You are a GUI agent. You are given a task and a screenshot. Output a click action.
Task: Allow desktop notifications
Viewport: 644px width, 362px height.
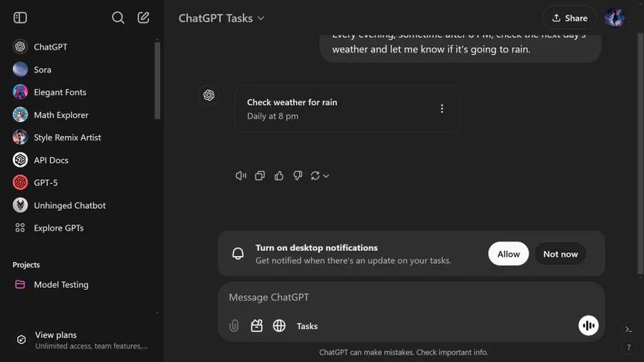pos(509,254)
